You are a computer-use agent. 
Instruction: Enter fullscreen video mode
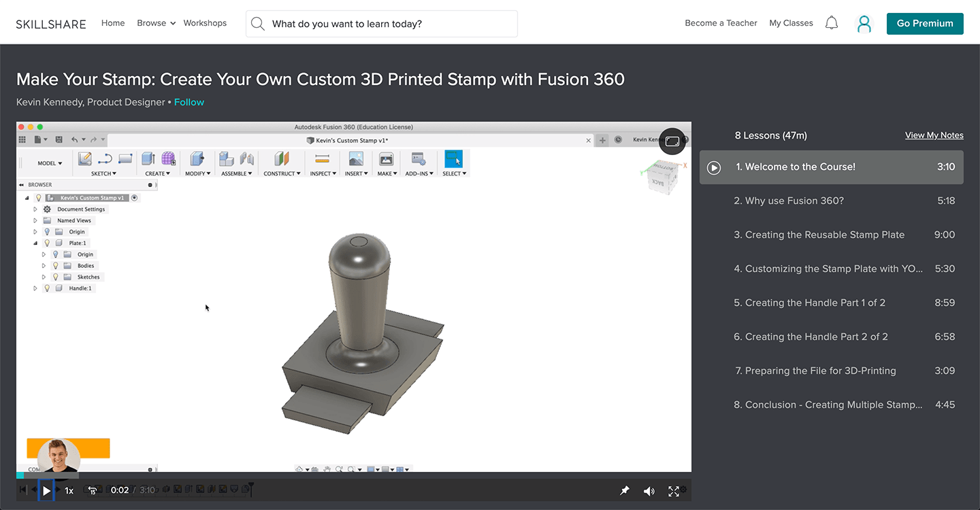pyautogui.click(x=674, y=491)
